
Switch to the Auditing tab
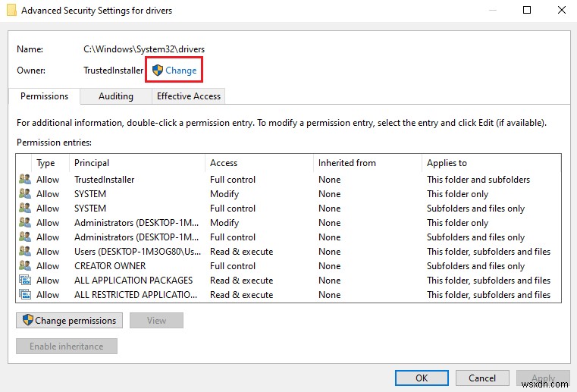[116, 96]
